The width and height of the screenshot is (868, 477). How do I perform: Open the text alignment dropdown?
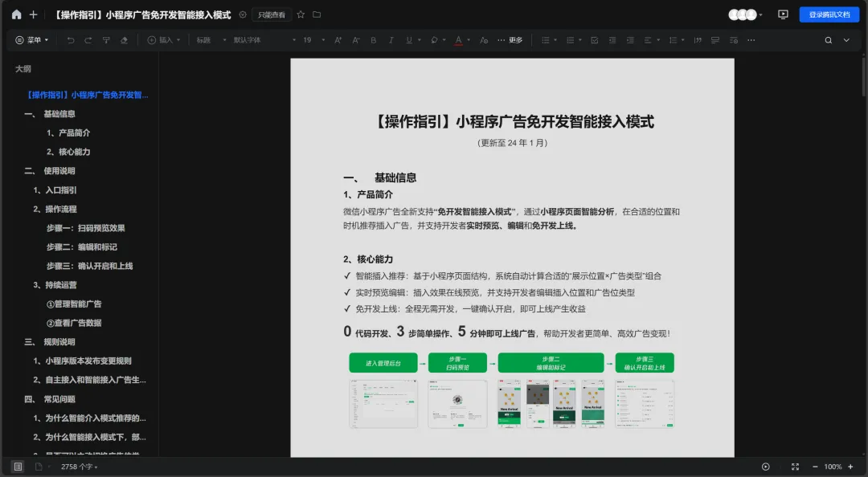(650, 40)
